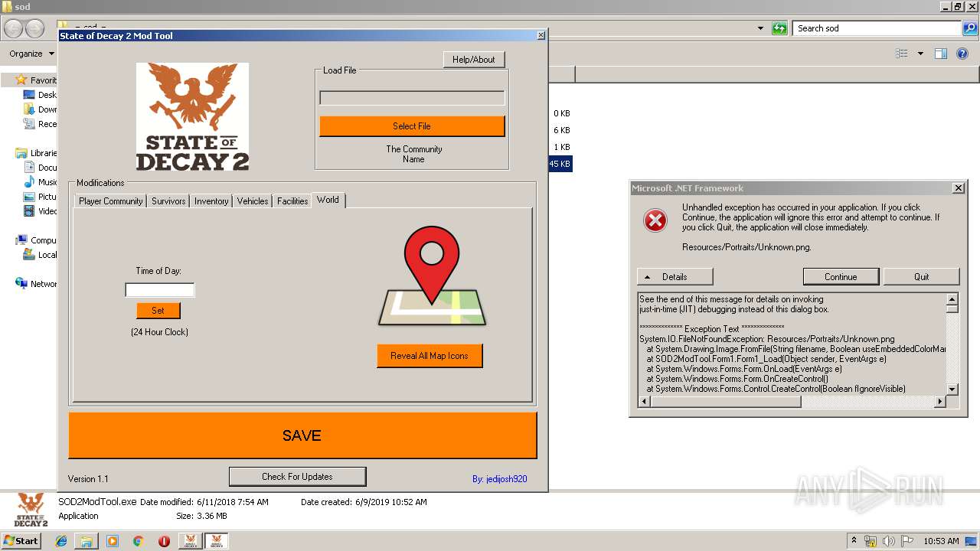Viewport: 980px width, 551px height.
Task: Click Set time of day button
Action: pyautogui.click(x=158, y=311)
